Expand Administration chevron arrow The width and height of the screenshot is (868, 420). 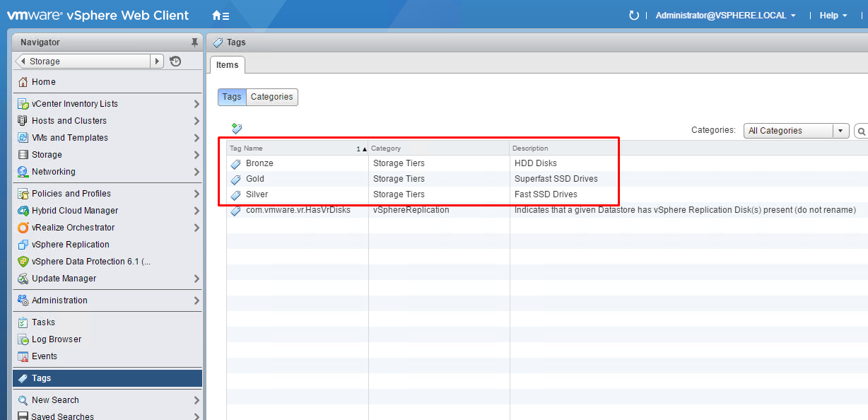click(x=197, y=301)
